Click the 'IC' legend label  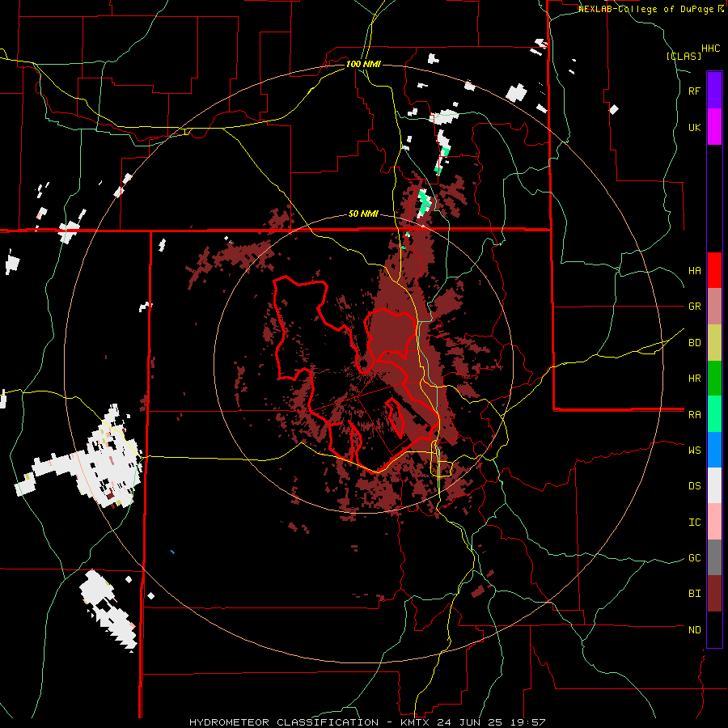(x=695, y=523)
